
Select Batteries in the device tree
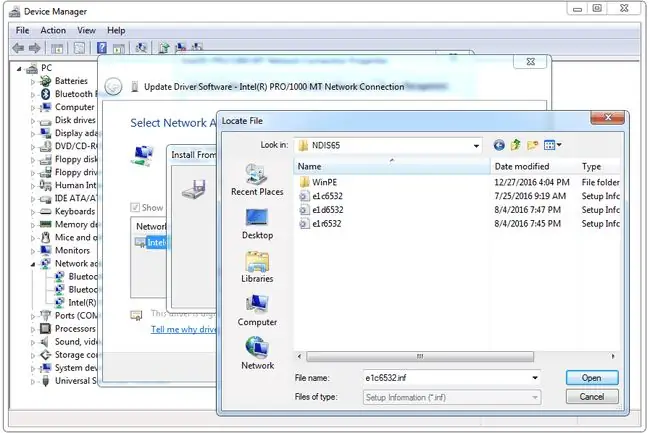(x=71, y=81)
